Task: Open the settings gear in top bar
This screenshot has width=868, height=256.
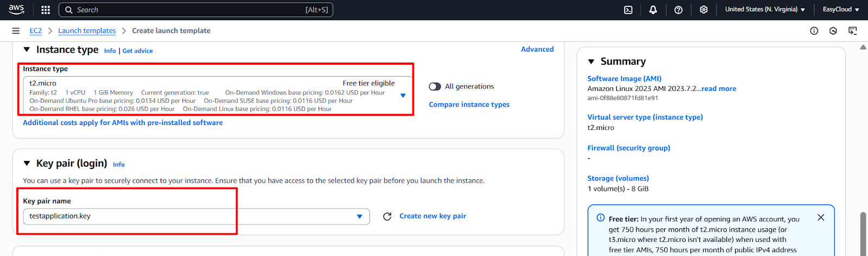Action: 704,10
